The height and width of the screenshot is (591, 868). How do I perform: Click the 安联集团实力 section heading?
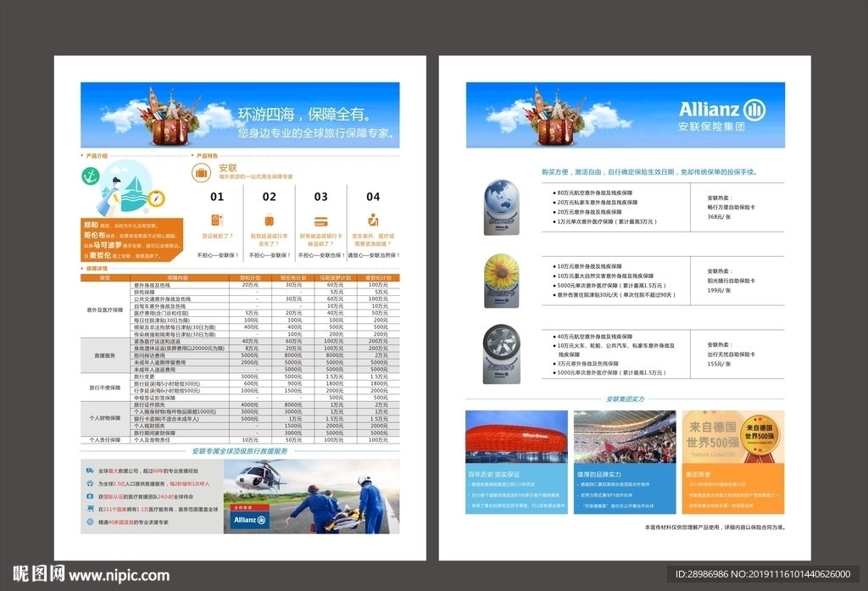(x=625, y=399)
